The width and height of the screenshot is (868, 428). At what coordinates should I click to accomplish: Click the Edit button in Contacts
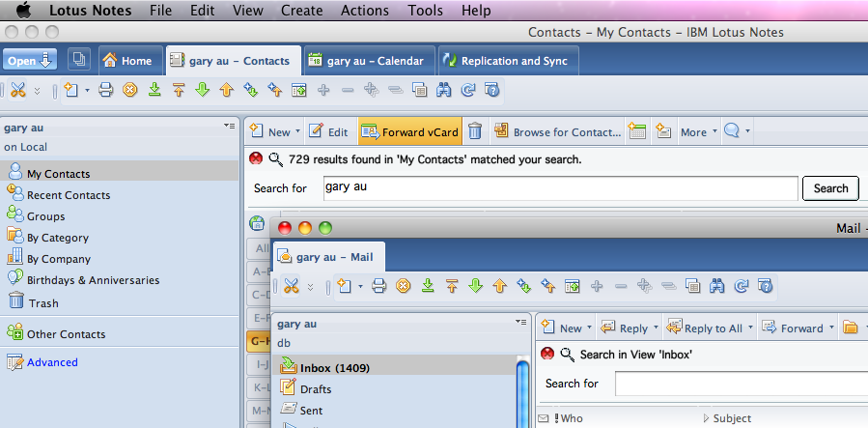329,131
